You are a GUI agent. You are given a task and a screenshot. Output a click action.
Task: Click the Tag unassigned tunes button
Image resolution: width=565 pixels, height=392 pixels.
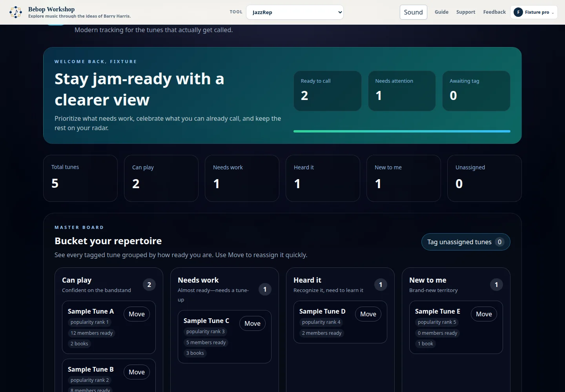466,242
